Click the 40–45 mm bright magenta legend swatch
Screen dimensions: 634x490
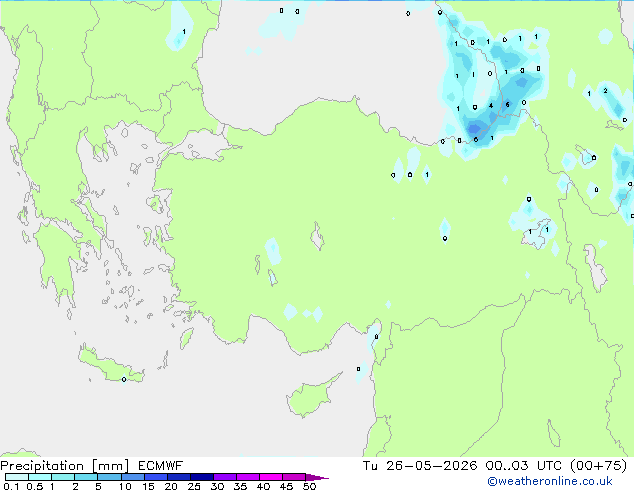coord(271,477)
